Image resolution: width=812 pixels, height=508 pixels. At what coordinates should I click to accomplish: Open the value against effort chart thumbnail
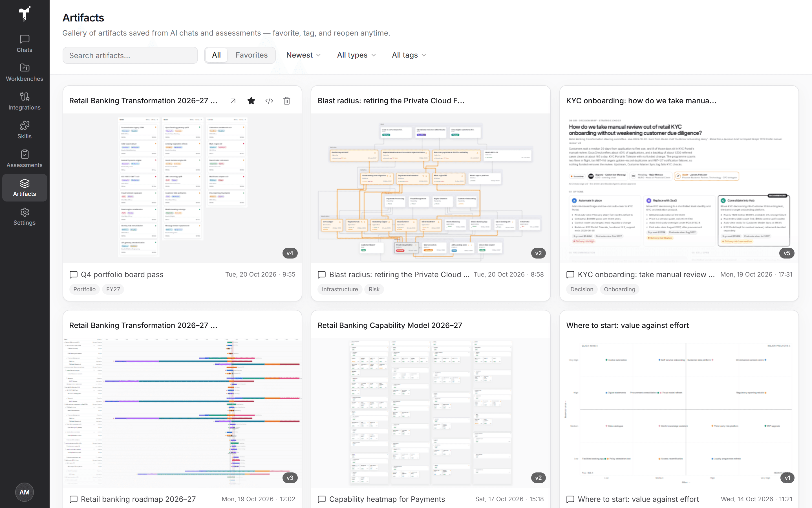click(x=679, y=413)
